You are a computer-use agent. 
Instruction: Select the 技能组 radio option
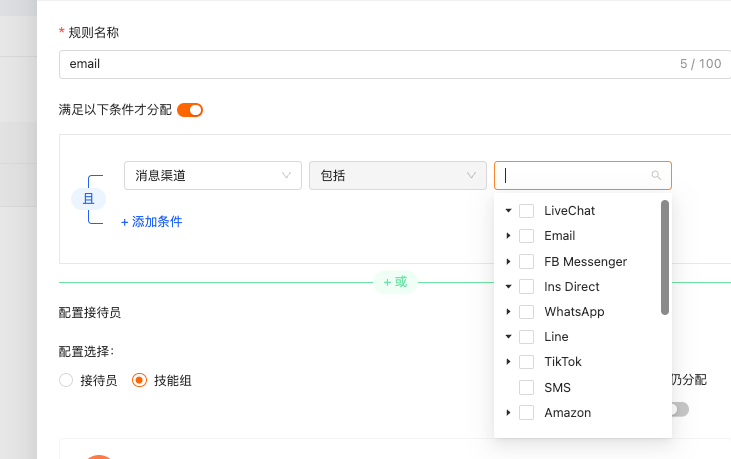pyautogui.click(x=139, y=380)
